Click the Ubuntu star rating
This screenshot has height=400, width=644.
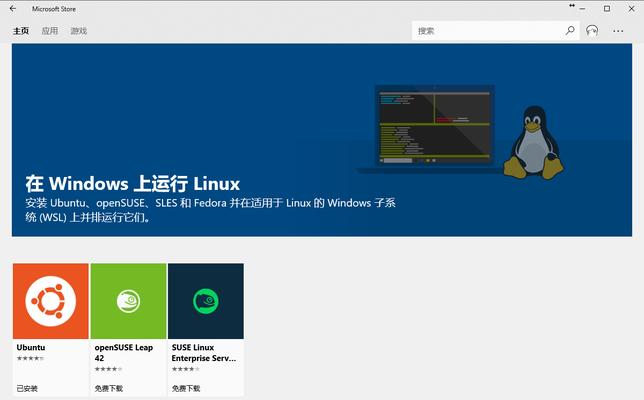(30, 358)
